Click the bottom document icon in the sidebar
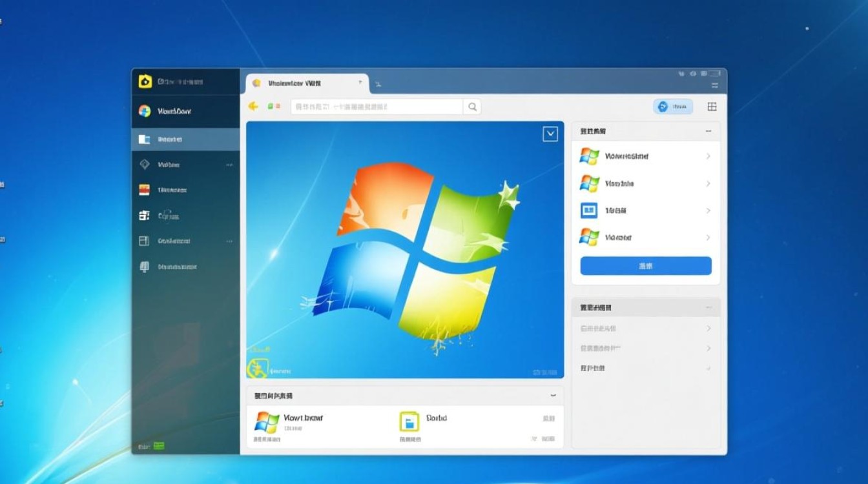The image size is (868, 484). [x=145, y=267]
